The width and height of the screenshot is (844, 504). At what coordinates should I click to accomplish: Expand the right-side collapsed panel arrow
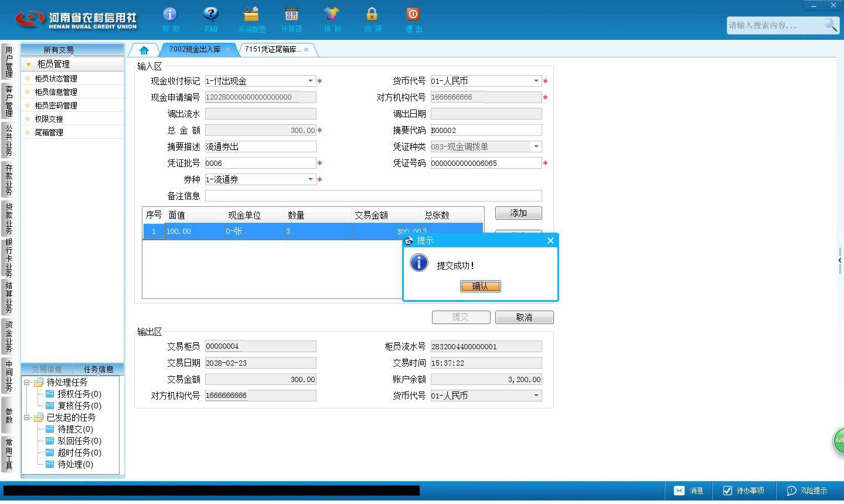840,260
